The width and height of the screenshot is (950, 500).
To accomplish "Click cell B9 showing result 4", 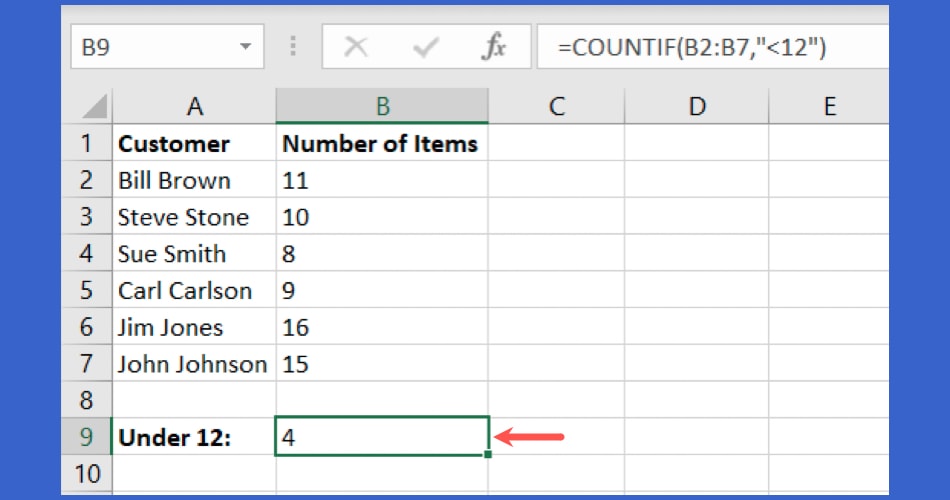I will tap(382, 436).
